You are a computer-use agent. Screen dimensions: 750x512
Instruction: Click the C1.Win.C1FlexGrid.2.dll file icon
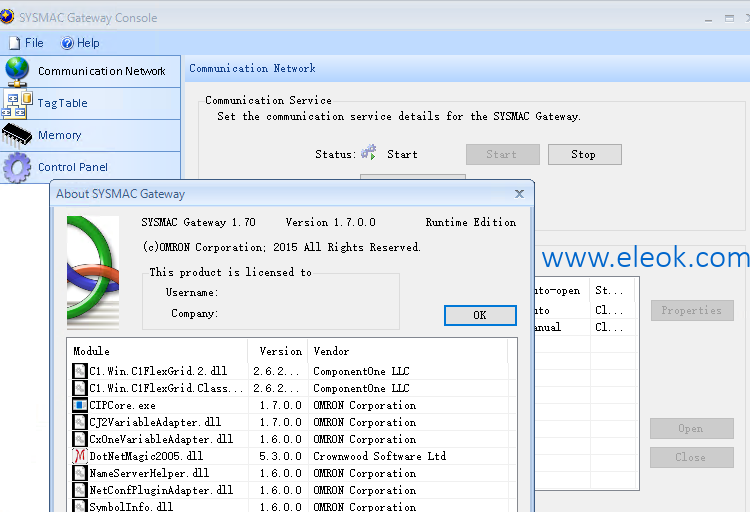click(x=79, y=371)
